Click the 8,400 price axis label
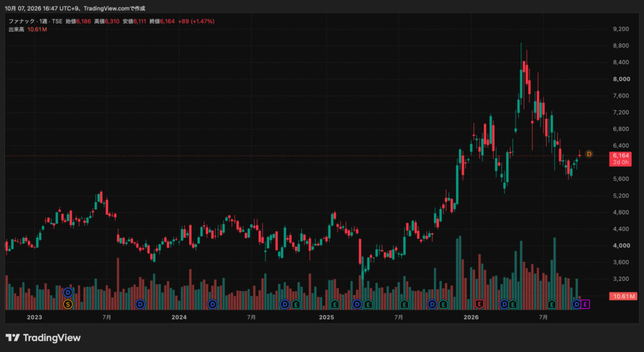The height and width of the screenshot is (352, 644). 621,62
